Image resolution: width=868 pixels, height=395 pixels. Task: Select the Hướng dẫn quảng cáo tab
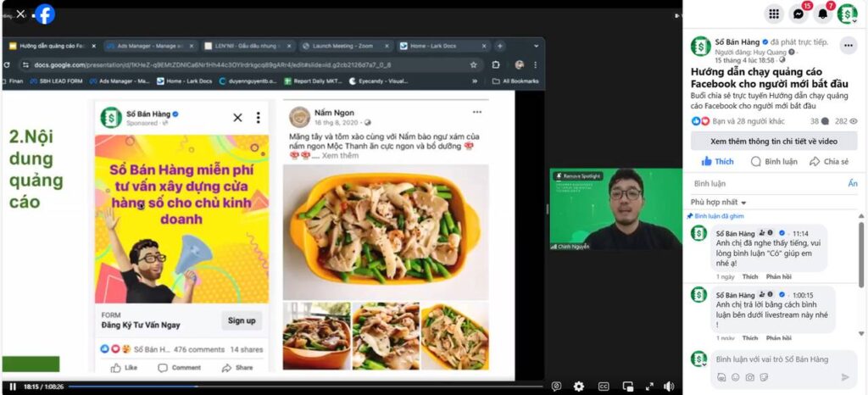click(x=53, y=46)
